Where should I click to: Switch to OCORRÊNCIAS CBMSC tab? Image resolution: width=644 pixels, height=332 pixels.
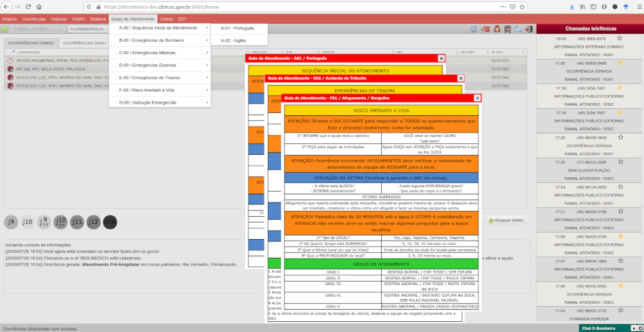[31, 43]
